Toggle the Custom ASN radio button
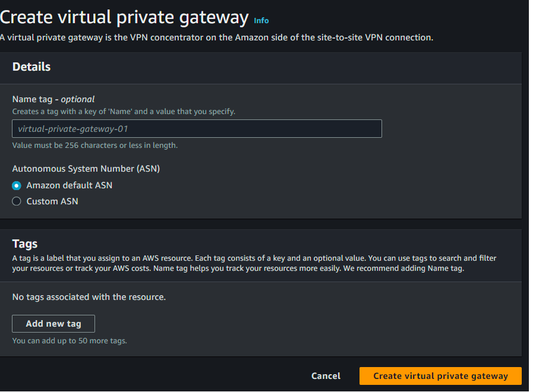The height and width of the screenshot is (392, 536). click(x=17, y=201)
